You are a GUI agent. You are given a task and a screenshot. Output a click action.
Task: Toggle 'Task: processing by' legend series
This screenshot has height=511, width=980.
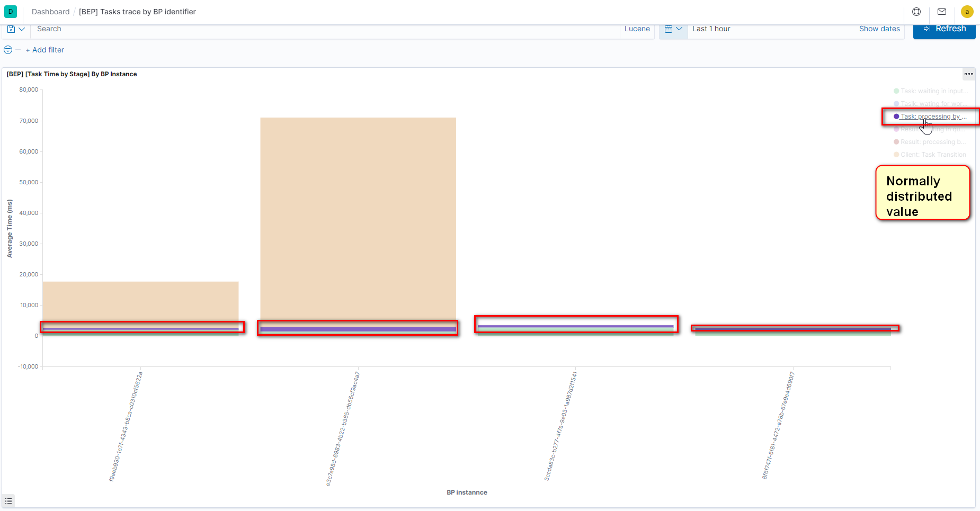coord(931,116)
